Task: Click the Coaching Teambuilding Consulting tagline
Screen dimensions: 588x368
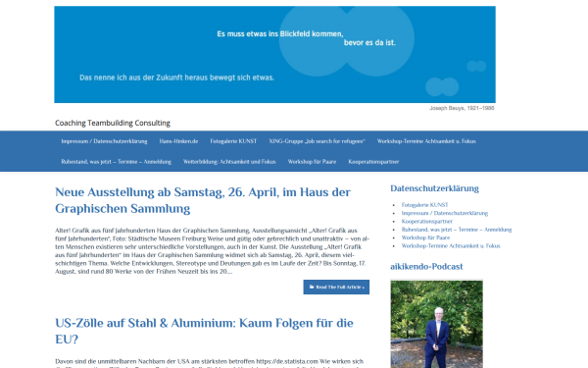Action: click(x=113, y=123)
